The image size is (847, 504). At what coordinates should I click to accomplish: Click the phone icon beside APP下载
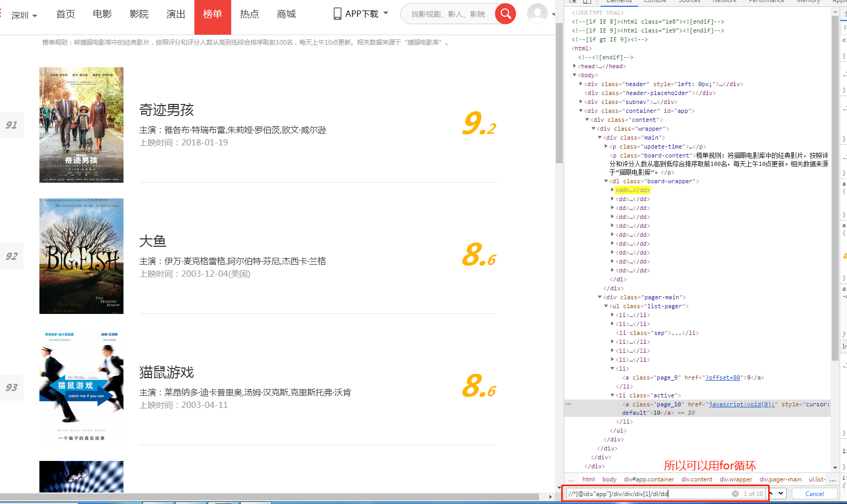pyautogui.click(x=337, y=14)
